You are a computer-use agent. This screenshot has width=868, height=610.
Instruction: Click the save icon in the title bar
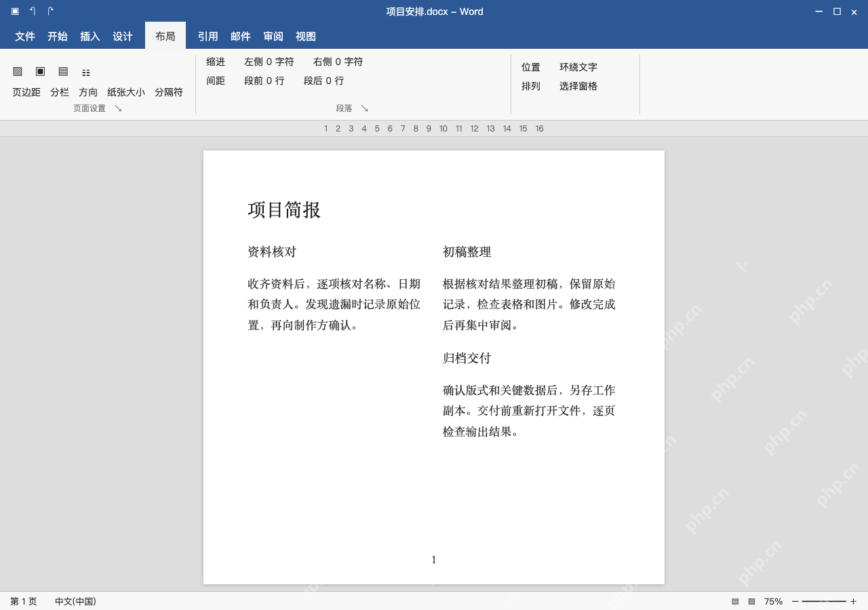[x=15, y=11]
